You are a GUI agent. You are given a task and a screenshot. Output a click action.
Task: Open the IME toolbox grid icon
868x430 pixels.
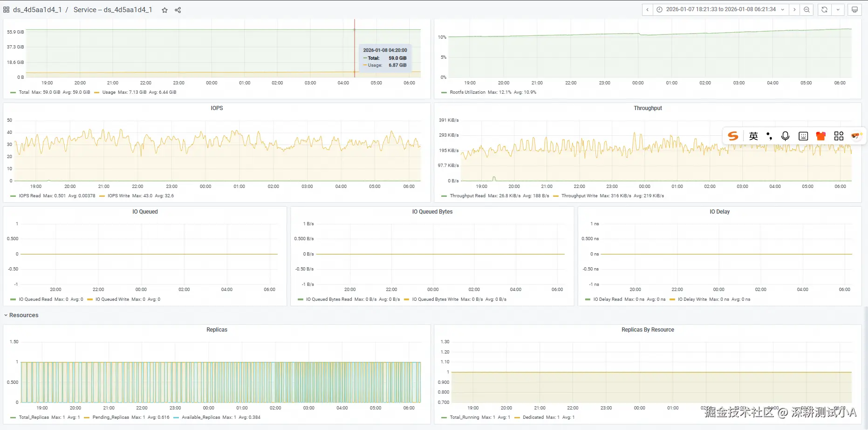point(839,136)
